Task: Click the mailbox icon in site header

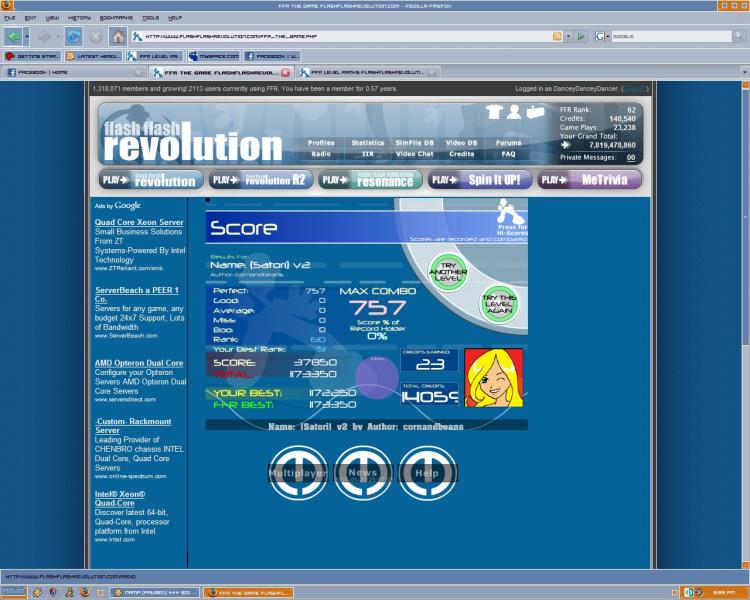Action: point(535,112)
